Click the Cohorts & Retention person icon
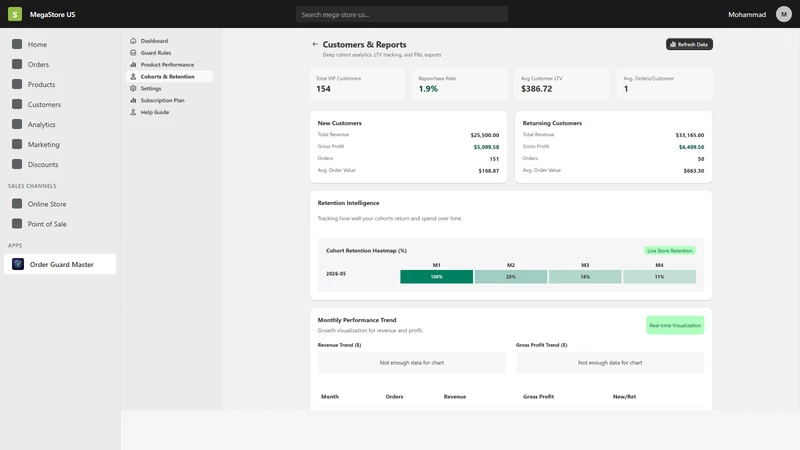The image size is (800, 450). (x=133, y=77)
